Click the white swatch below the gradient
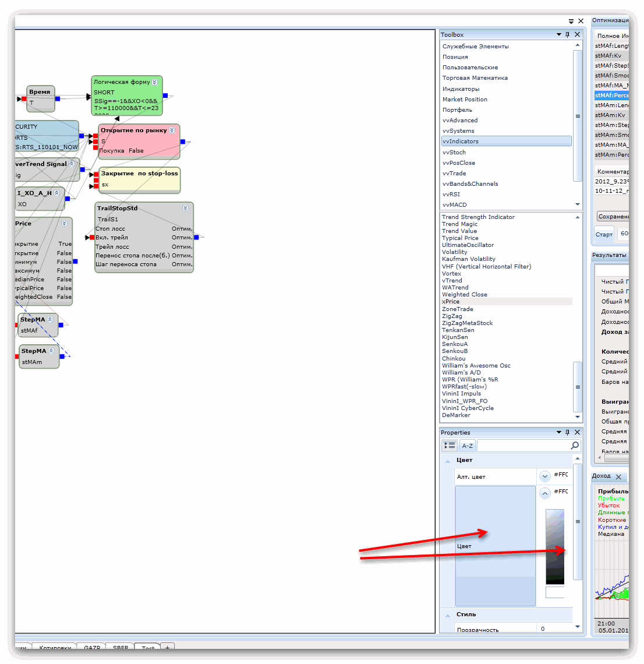This screenshot has width=644, height=664. tap(555, 592)
